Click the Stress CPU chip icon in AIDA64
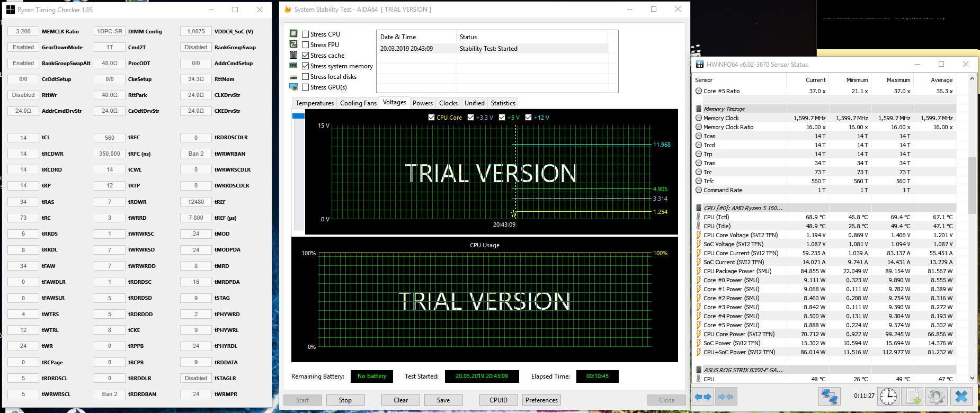The height and width of the screenshot is (413, 980). tap(293, 34)
